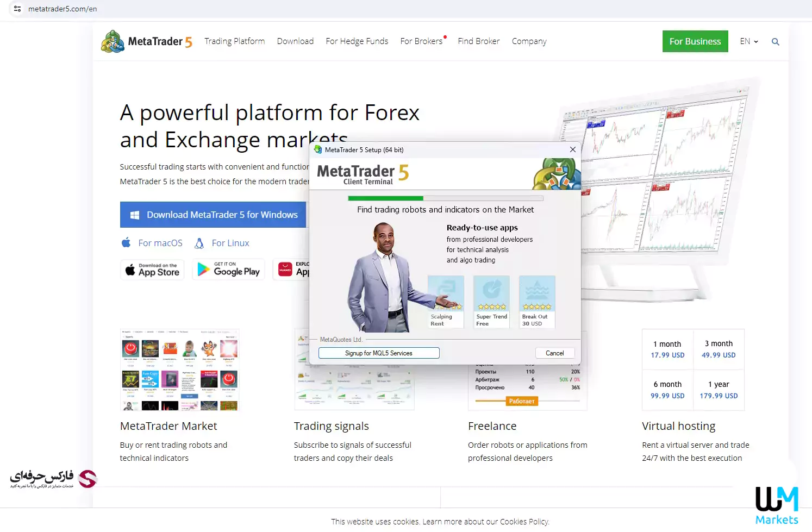Open the MetaTrader Market heading link
Screen dimensions: 812x532
[168, 426]
